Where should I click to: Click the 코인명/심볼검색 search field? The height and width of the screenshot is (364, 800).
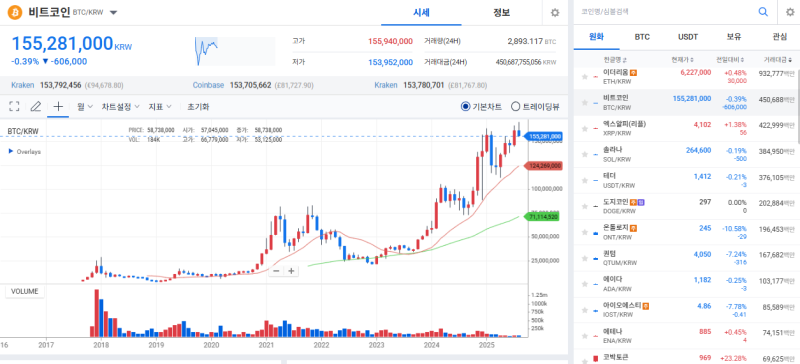tap(663, 12)
